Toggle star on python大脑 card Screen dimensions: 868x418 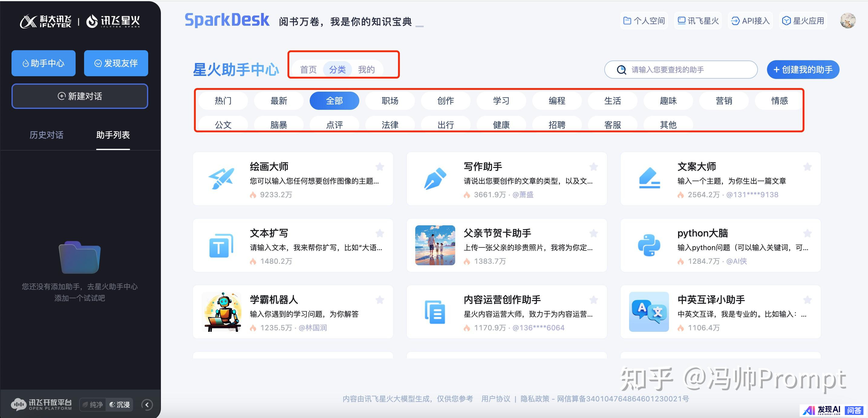tap(807, 233)
